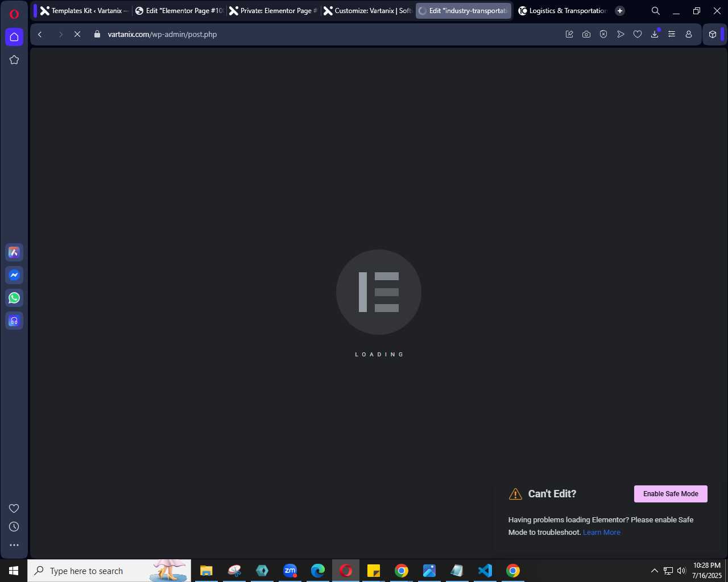Open Visual Studio Code from taskbar
Screen dimensions: 728x582
click(x=485, y=571)
